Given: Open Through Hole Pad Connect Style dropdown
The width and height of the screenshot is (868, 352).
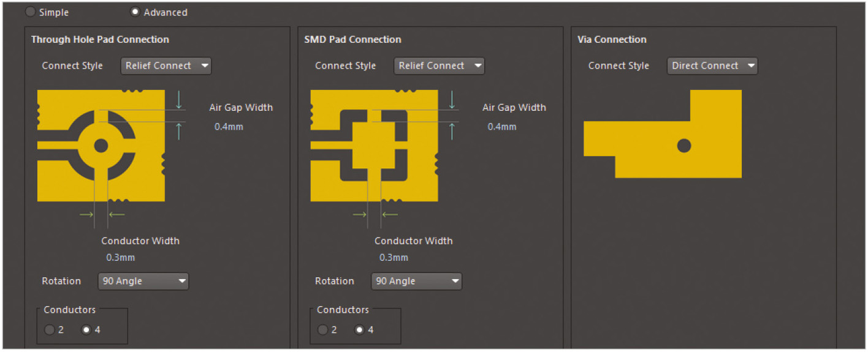Looking at the screenshot, I should (166, 66).
